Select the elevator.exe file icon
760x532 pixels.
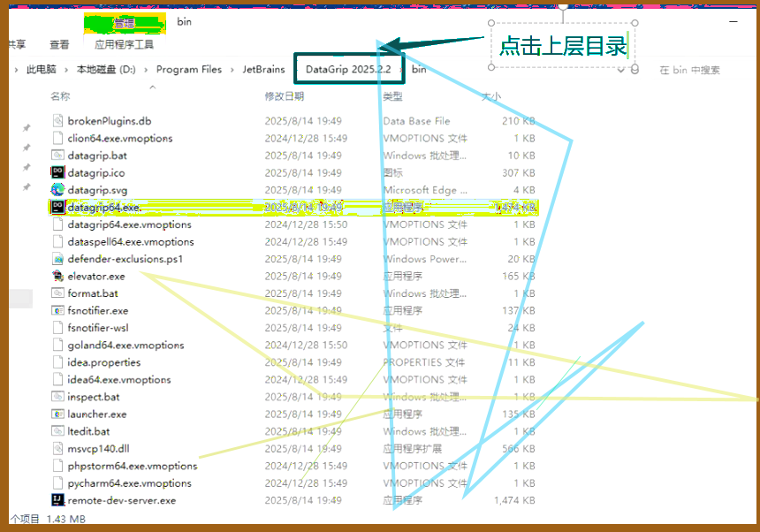coord(57,276)
